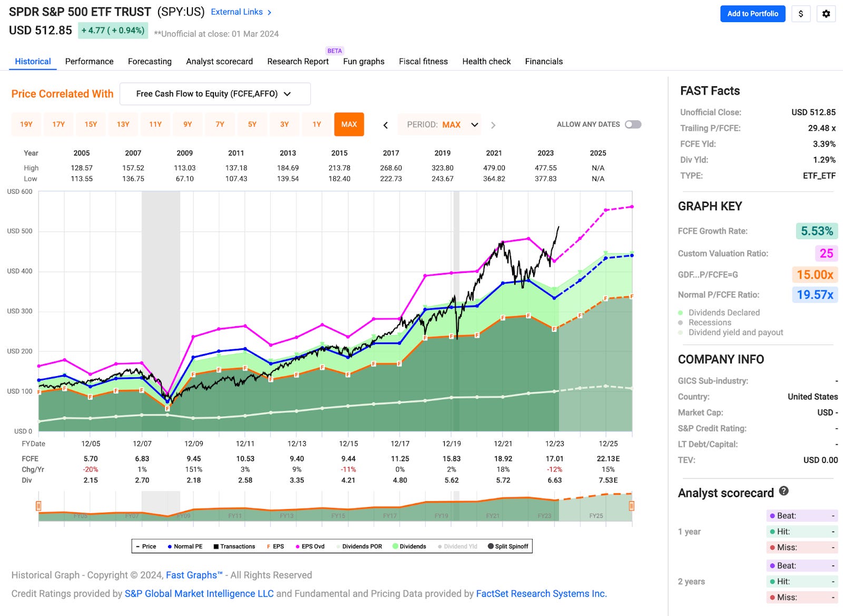Click the BETA badge above Research Report
Image resolution: width=843 pixels, height=616 pixels.
tap(335, 51)
